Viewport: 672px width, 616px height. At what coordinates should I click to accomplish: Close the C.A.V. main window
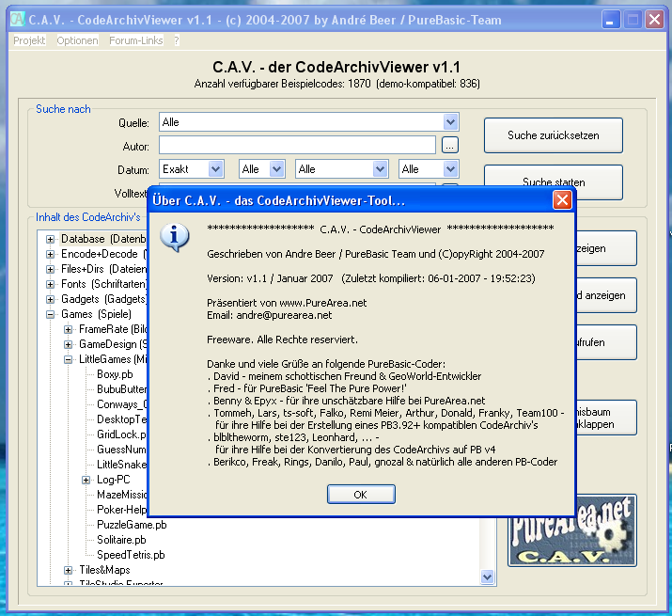[654, 20]
